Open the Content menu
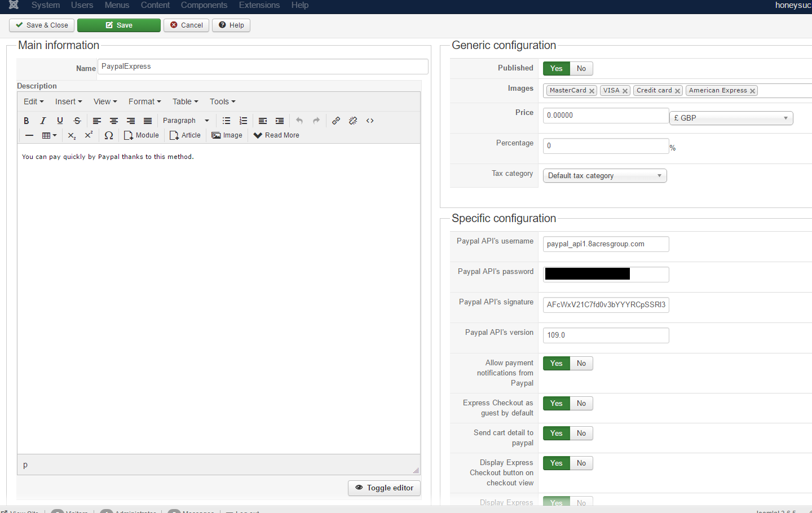Screen dimensions: 812x513 (155, 5)
